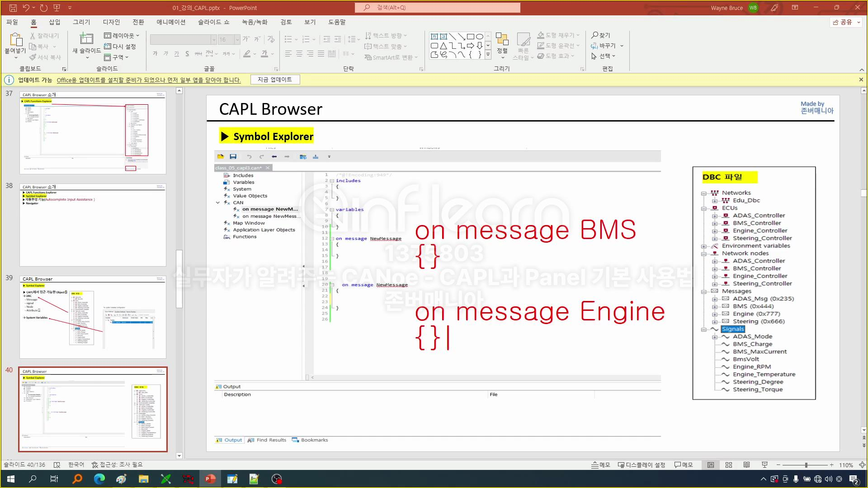Screen dimensions: 868x488
Task: Click the 정렬 (Arrange) icon
Action: click(502, 40)
